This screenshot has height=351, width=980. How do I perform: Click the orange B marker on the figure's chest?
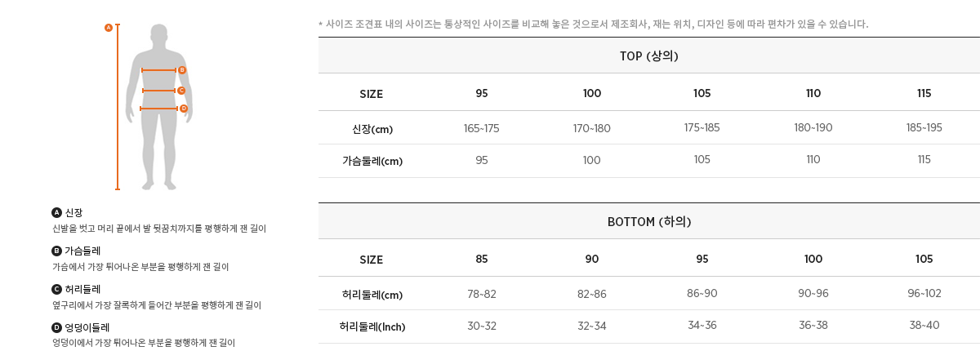tap(182, 70)
